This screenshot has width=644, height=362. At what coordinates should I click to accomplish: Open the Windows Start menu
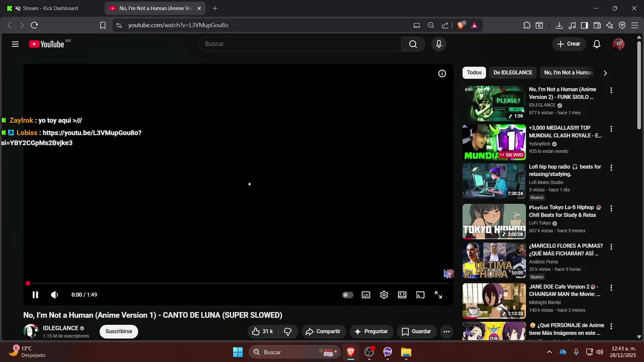pyautogui.click(x=238, y=352)
